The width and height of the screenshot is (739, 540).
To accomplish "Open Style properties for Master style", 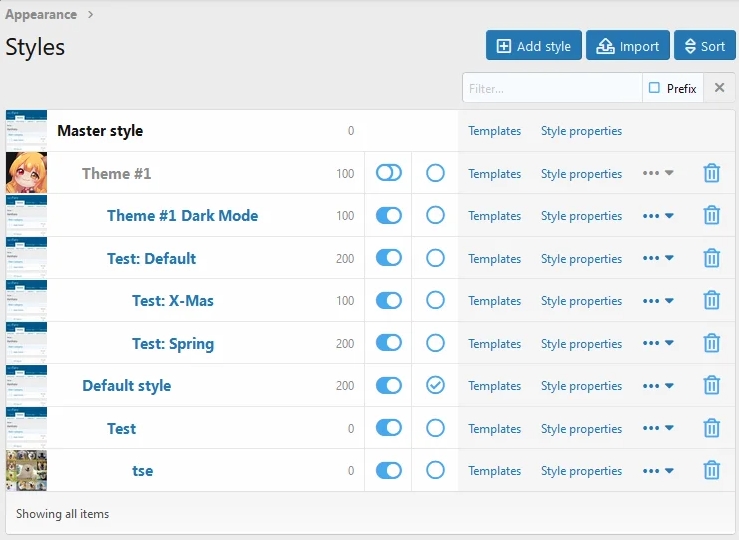I will tap(581, 131).
